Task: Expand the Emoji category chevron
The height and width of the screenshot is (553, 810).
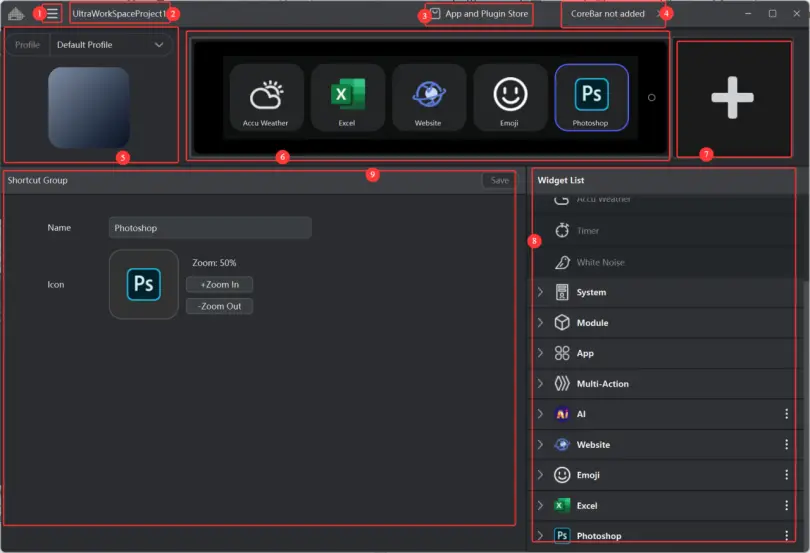Action: (540, 475)
